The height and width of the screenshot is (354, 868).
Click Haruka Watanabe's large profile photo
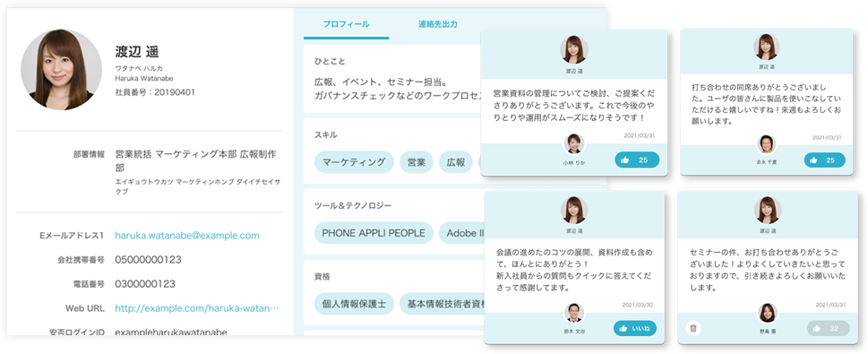click(x=62, y=69)
